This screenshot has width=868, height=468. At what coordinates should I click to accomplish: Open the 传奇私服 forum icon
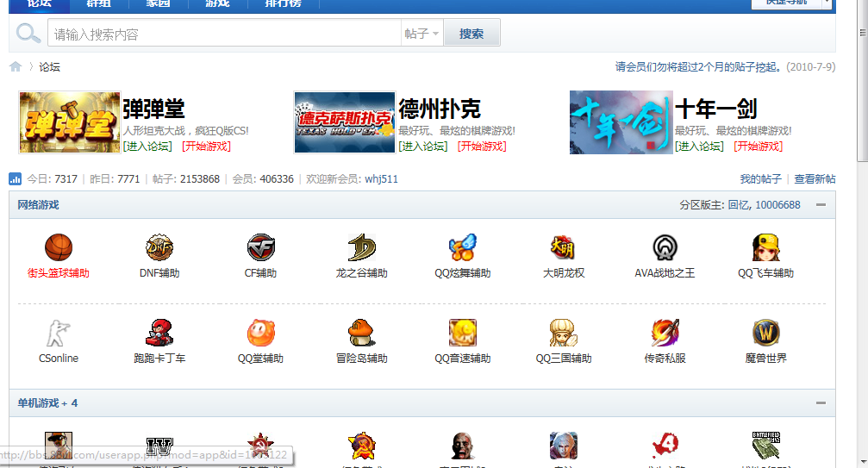click(665, 333)
